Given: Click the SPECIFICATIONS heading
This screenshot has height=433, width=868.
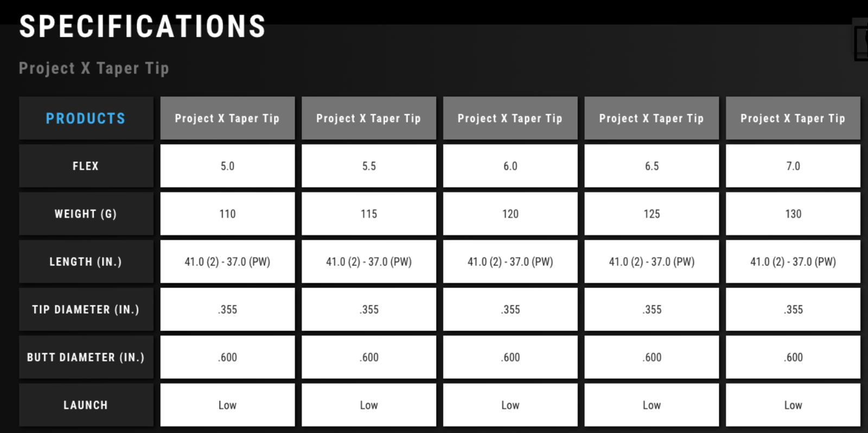Looking at the screenshot, I should (142, 27).
